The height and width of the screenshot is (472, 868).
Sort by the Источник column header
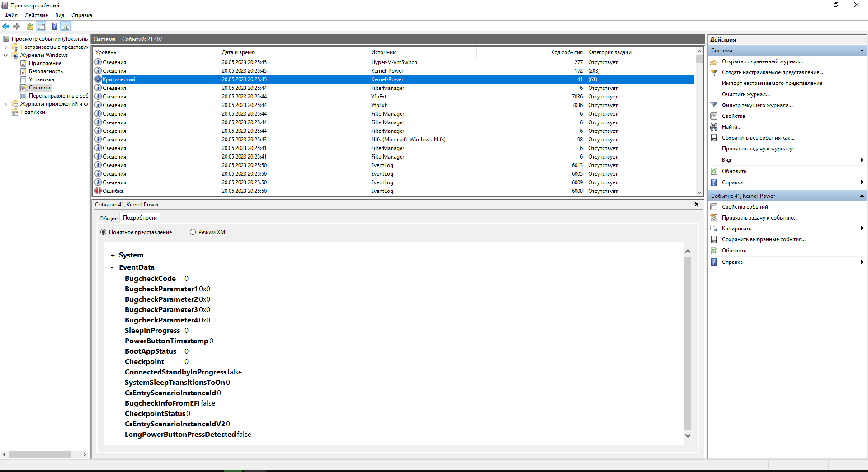(422, 52)
